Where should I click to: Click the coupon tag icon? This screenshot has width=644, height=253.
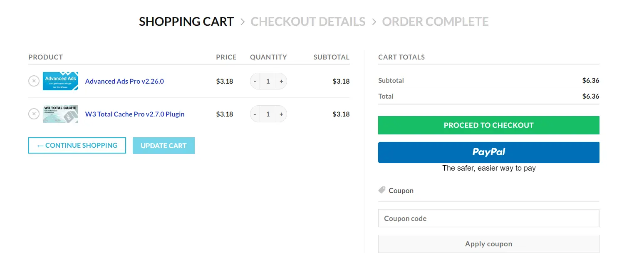click(381, 190)
